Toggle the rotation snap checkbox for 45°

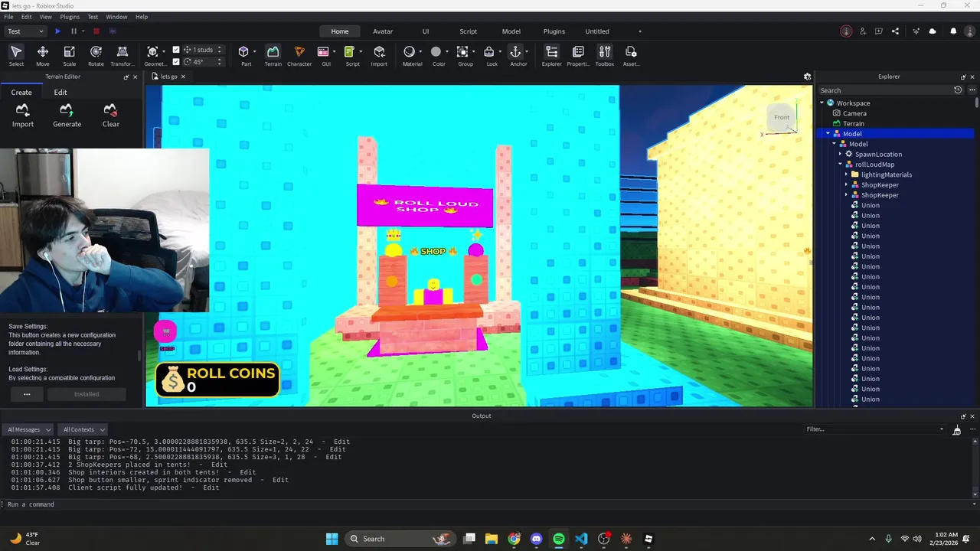[176, 62]
